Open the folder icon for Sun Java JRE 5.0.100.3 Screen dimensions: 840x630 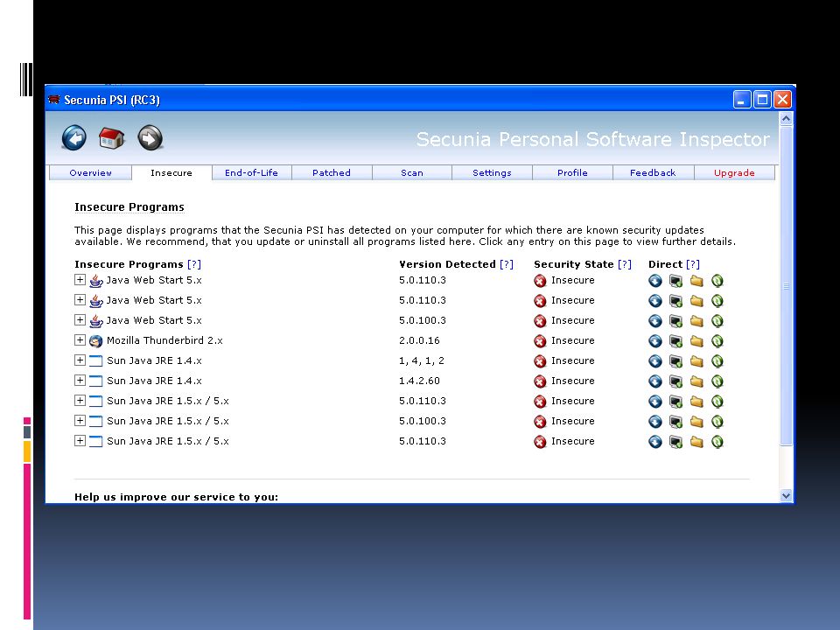[696, 422]
